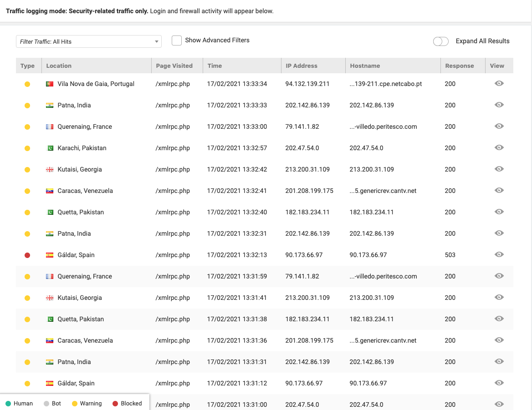View the blocked 503 Gáldar hit details
This screenshot has width=532, height=410.
click(499, 254)
